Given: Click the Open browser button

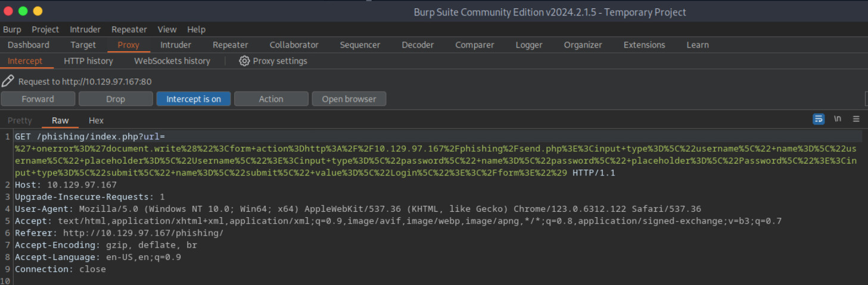Looking at the screenshot, I should click(349, 99).
